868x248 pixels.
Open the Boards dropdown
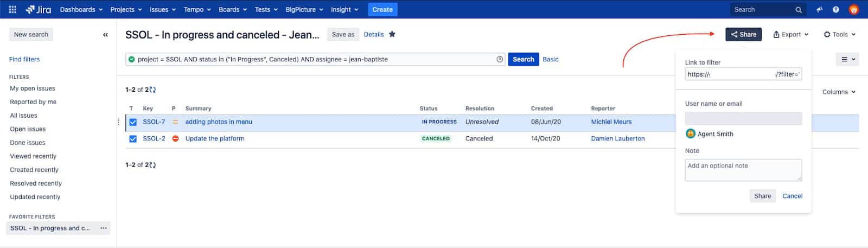233,9
